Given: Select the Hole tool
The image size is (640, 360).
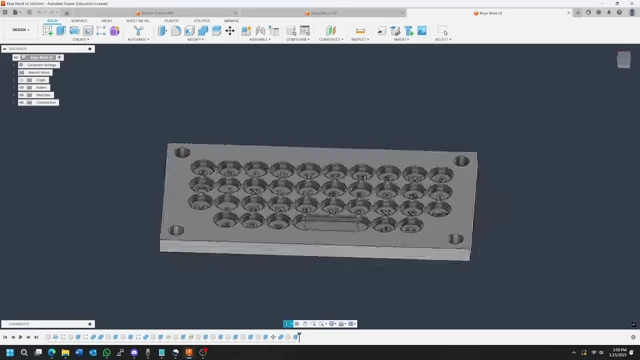Looking at the screenshot, I should [x=88, y=31].
